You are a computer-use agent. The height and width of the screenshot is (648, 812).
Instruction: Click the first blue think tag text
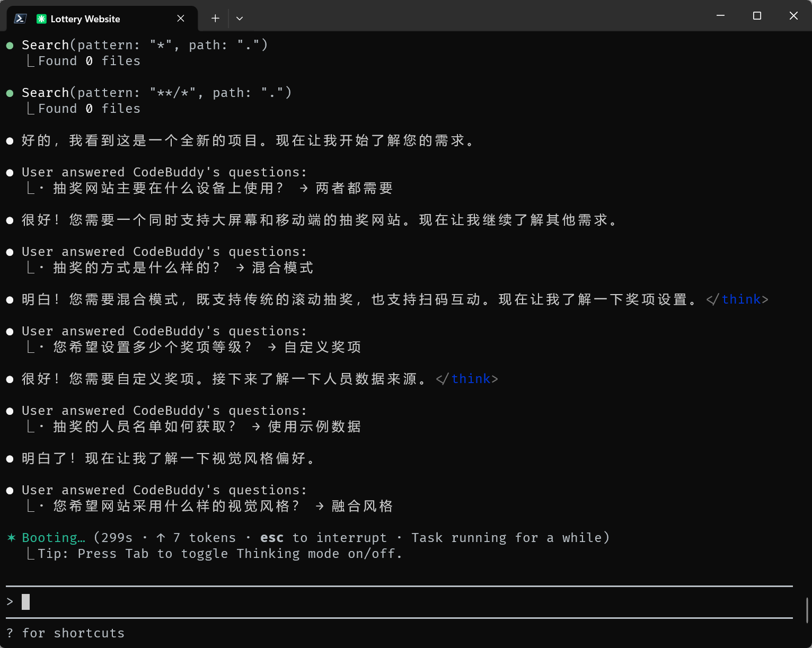click(741, 299)
